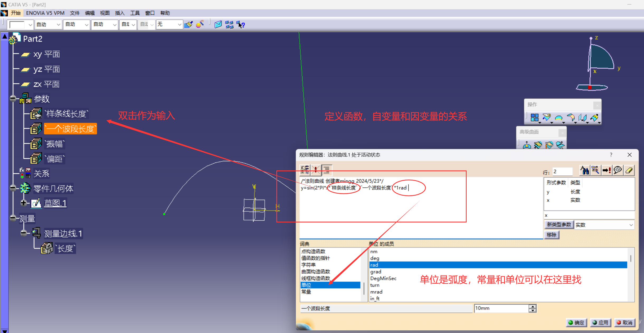Screen dimensions: 644x333
Task: Click the painting wizard sphere icon
Action: [200, 24]
